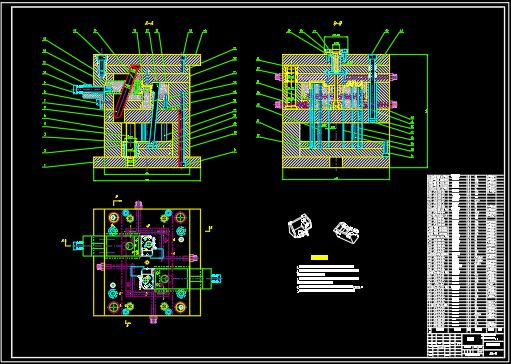Select the red angled guide pin in section A-A

(x=126, y=92)
